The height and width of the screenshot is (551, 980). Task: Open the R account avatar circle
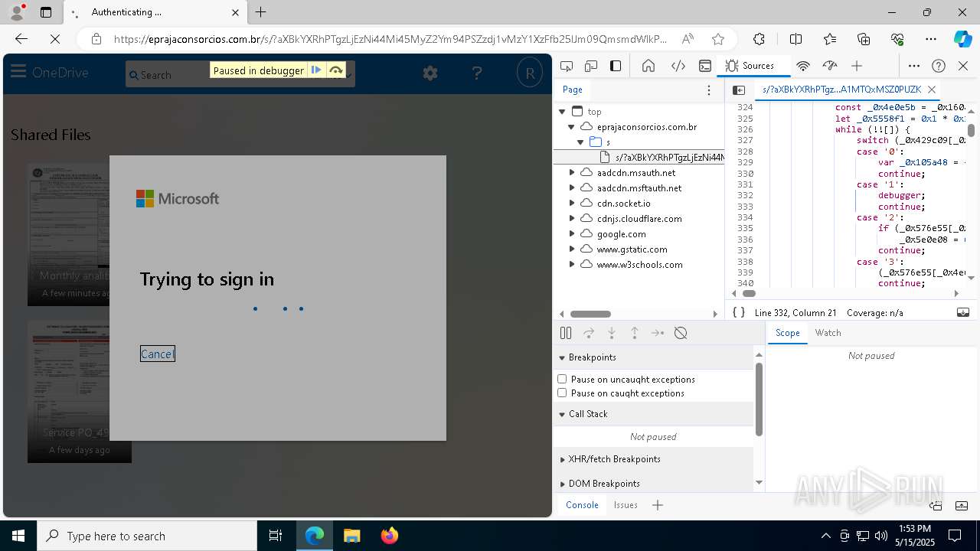[529, 73]
